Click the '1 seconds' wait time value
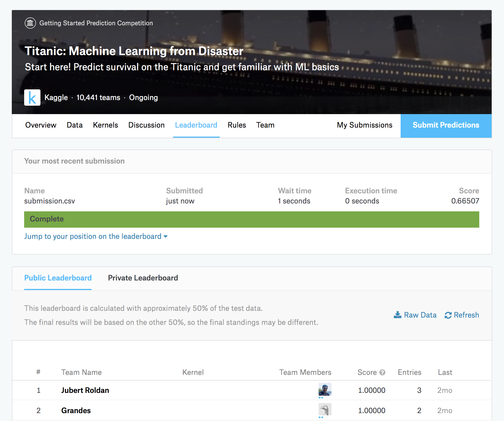The width and height of the screenshot is (504, 421). point(294,201)
